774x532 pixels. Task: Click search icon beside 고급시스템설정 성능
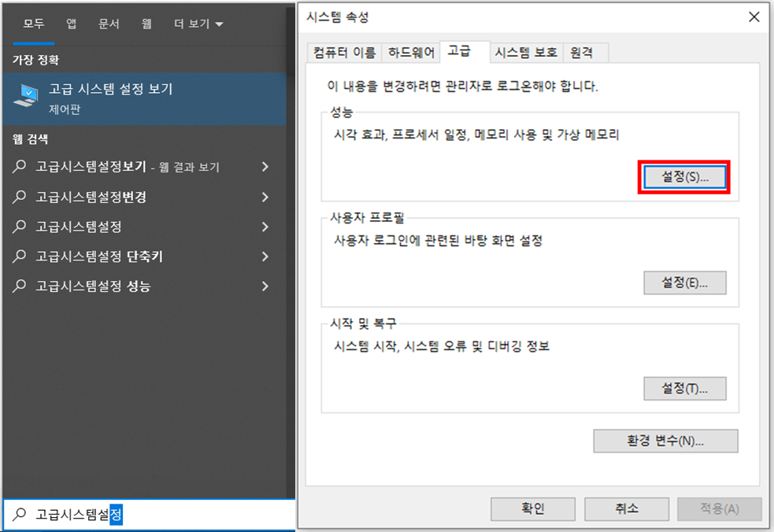click(19, 286)
